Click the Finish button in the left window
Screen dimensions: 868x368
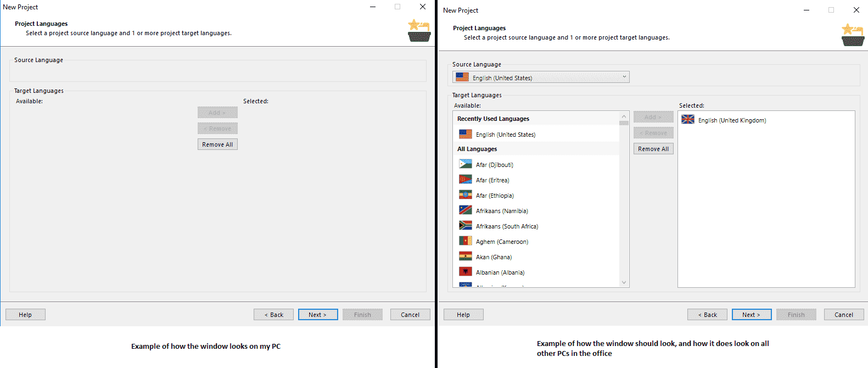tap(362, 315)
